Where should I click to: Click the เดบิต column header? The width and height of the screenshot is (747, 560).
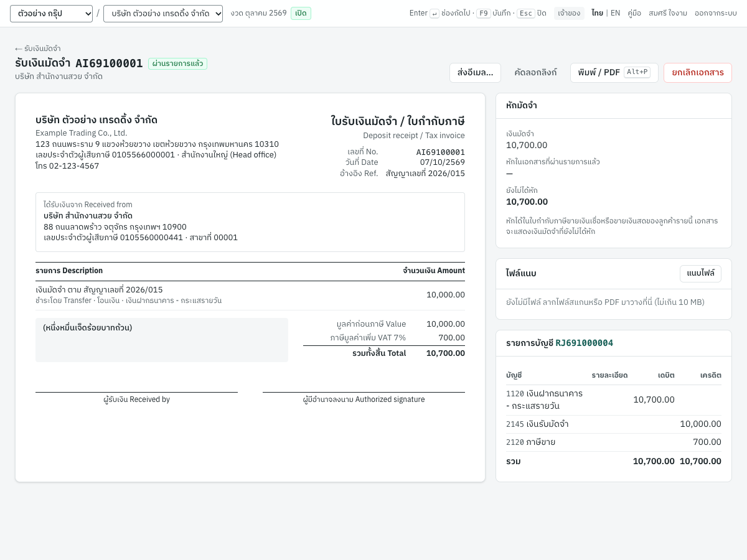pos(666,375)
